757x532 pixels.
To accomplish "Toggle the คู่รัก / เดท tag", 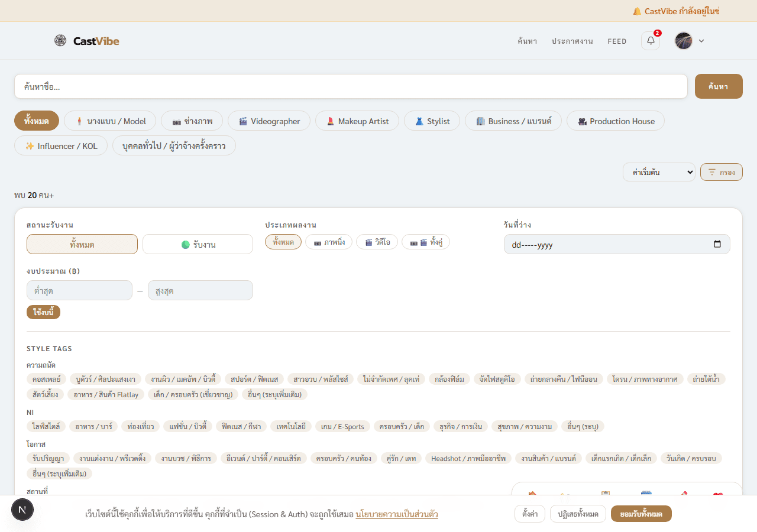I will point(402,458).
